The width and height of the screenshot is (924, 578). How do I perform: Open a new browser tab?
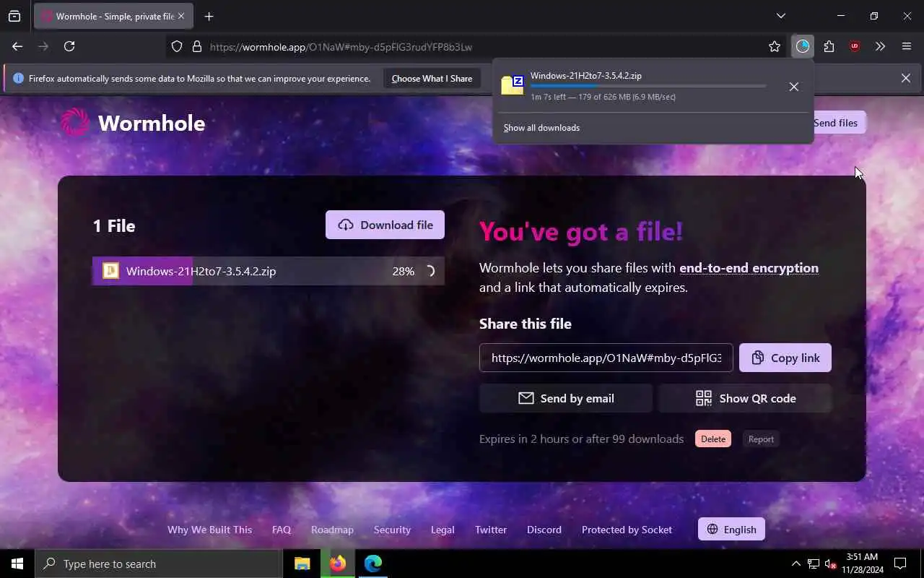click(209, 16)
